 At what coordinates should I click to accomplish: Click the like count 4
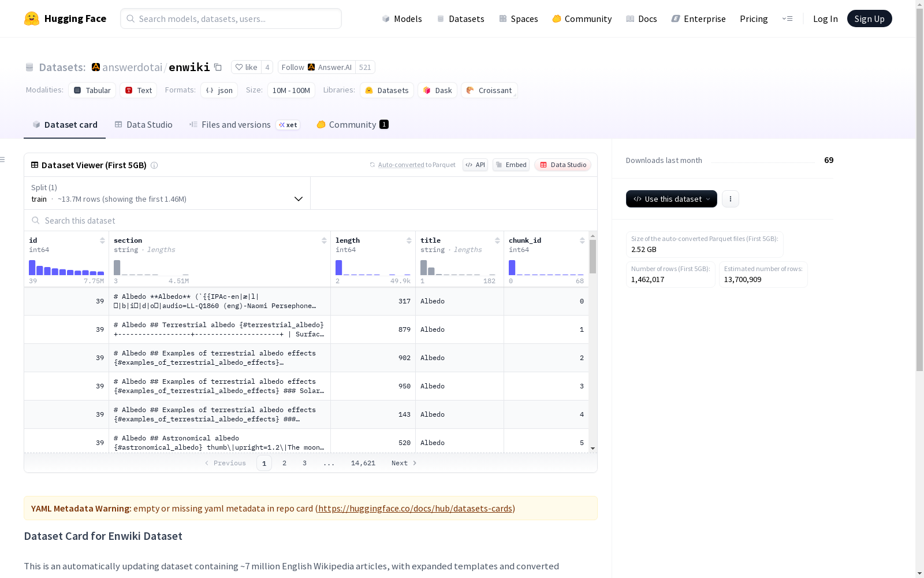pyautogui.click(x=267, y=67)
